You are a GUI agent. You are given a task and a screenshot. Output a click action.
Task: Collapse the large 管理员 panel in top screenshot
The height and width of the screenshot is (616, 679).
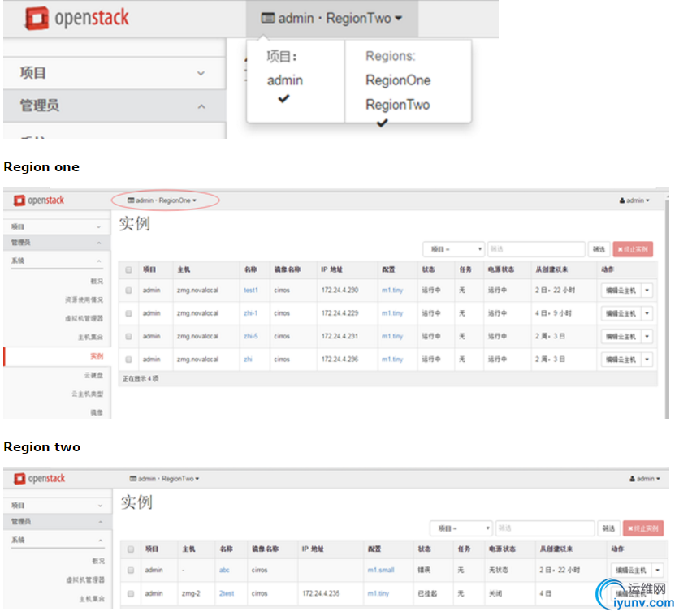tap(115, 106)
